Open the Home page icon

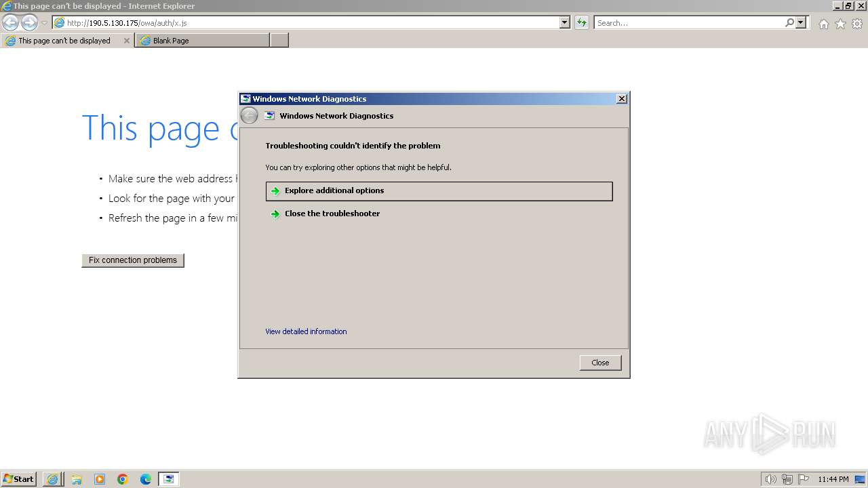823,24
